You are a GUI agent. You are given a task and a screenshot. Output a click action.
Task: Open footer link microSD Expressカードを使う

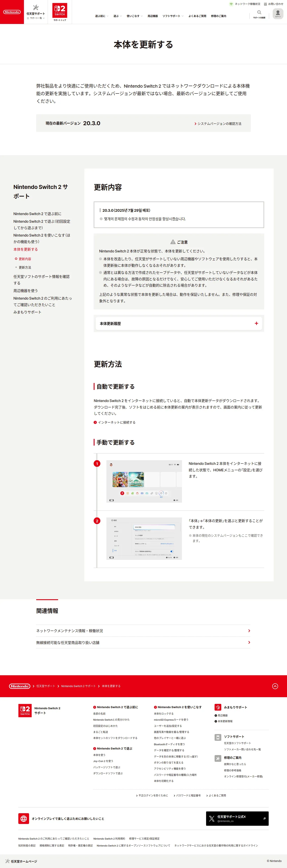171,720
